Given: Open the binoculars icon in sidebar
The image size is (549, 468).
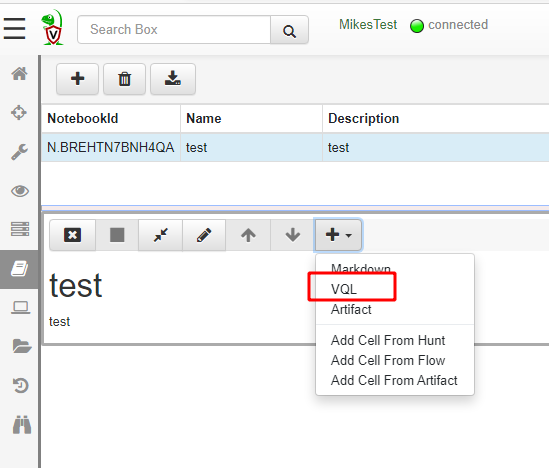Looking at the screenshot, I should [22, 425].
